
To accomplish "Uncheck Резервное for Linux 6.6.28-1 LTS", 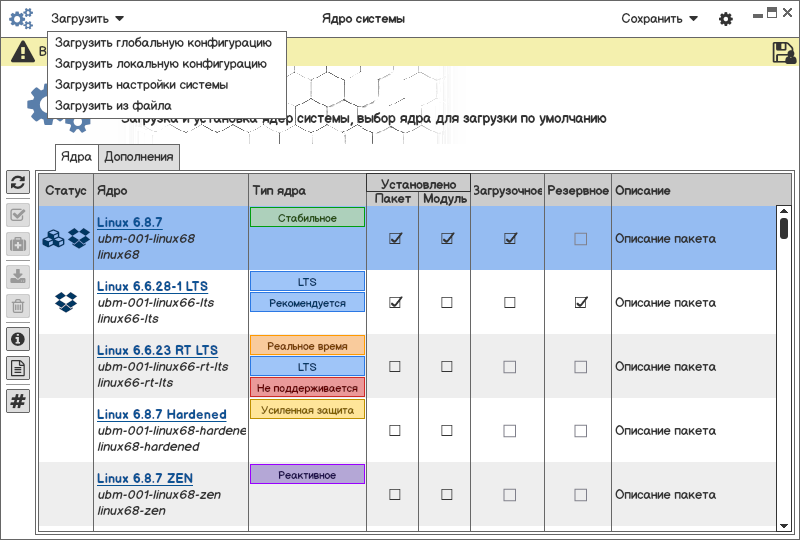I will (x=581, y=302).
